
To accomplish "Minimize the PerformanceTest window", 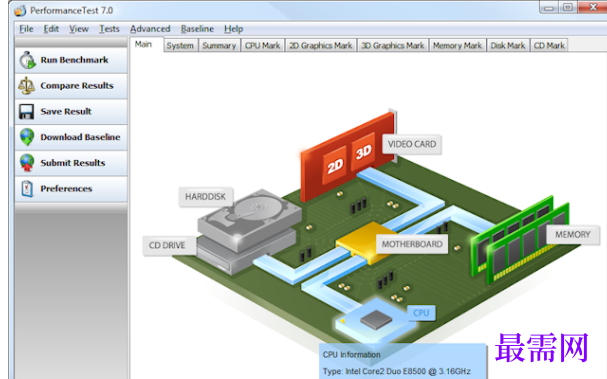I will pos(549,8).
